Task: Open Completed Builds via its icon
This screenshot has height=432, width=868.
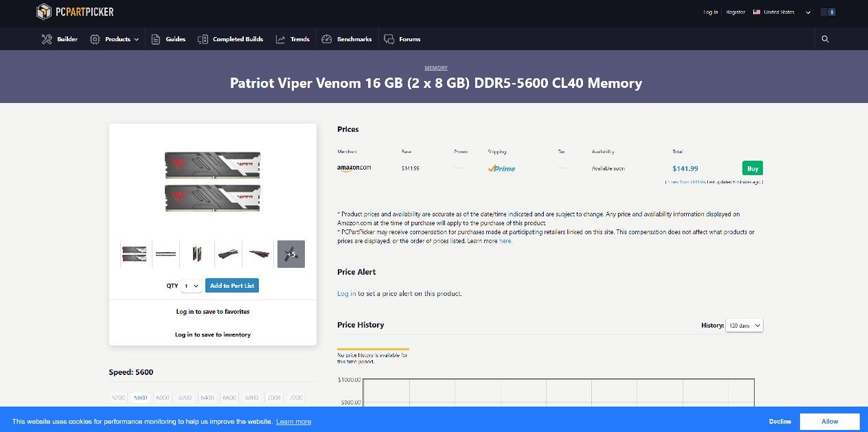Action: click(203, 39)
